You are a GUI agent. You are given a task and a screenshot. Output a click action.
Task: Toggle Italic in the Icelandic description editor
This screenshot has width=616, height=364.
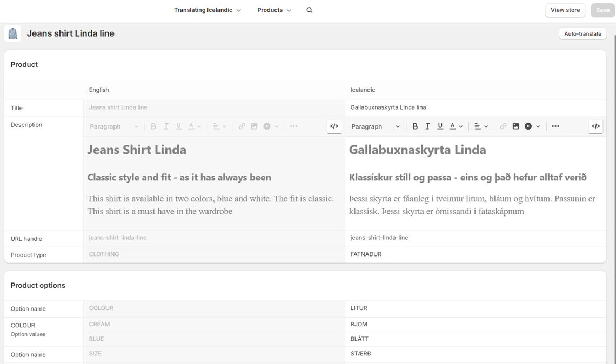click(x=427, y=126)
